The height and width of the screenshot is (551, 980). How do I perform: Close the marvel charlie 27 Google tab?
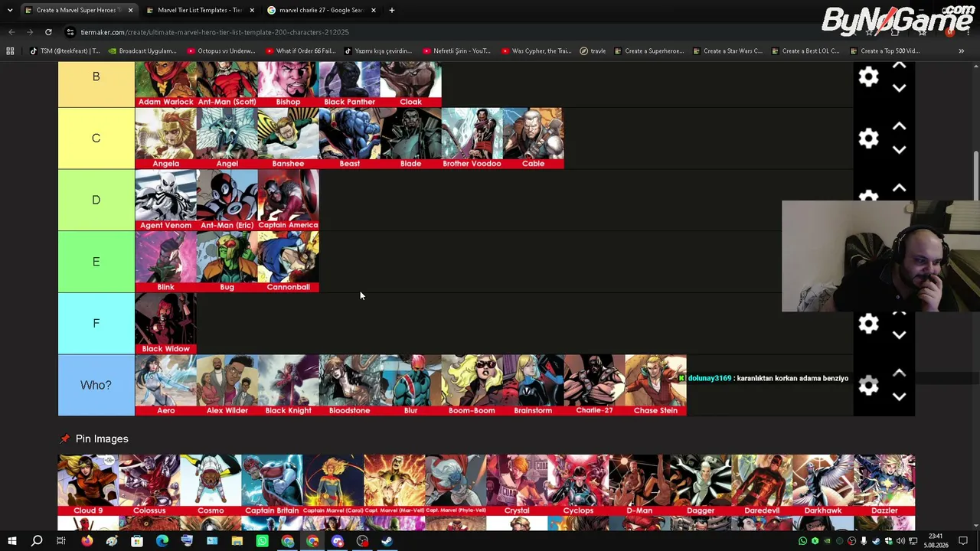[374, 10]
